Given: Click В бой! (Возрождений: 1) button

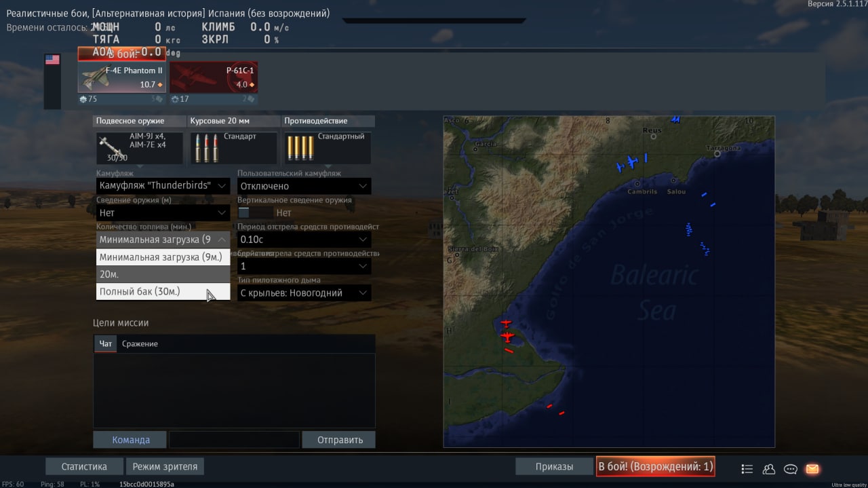Looking at the screenshot, I should pyautogui.click(x=655, y=466).
